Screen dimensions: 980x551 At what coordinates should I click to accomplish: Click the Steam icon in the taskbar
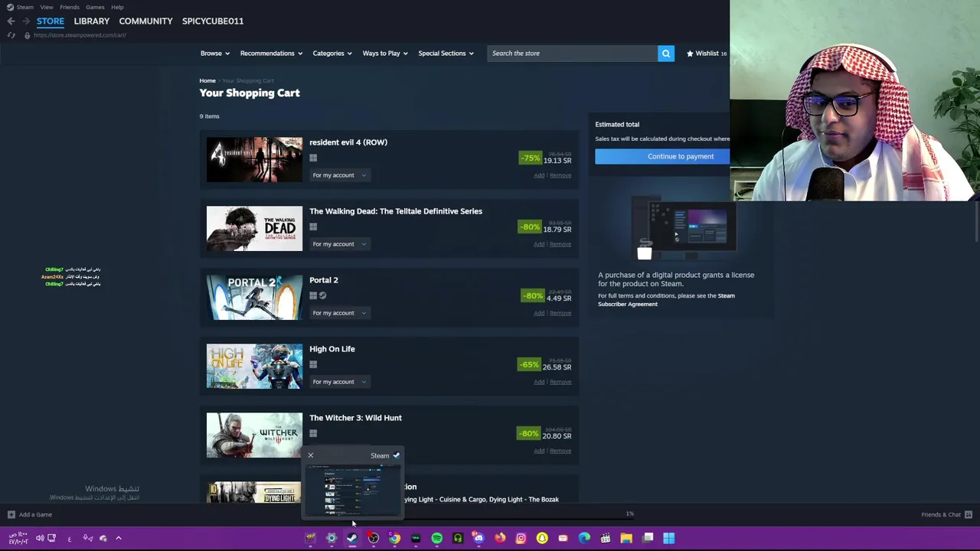tap(352, 538)
